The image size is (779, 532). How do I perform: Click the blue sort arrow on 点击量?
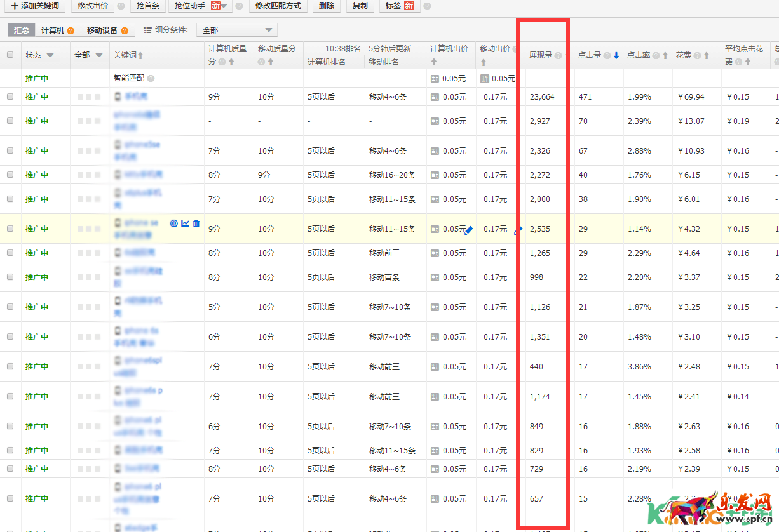coord(616,56)
